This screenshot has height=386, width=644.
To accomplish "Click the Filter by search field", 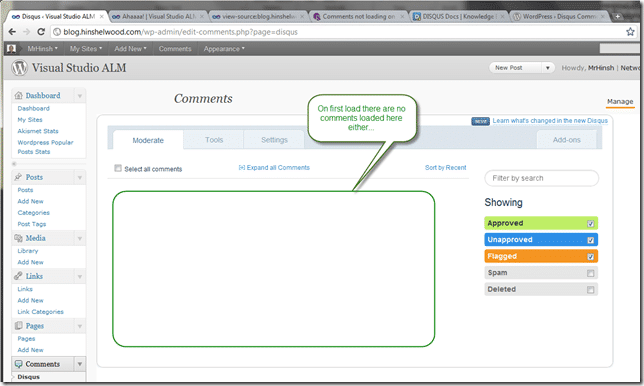I will 541,178.
